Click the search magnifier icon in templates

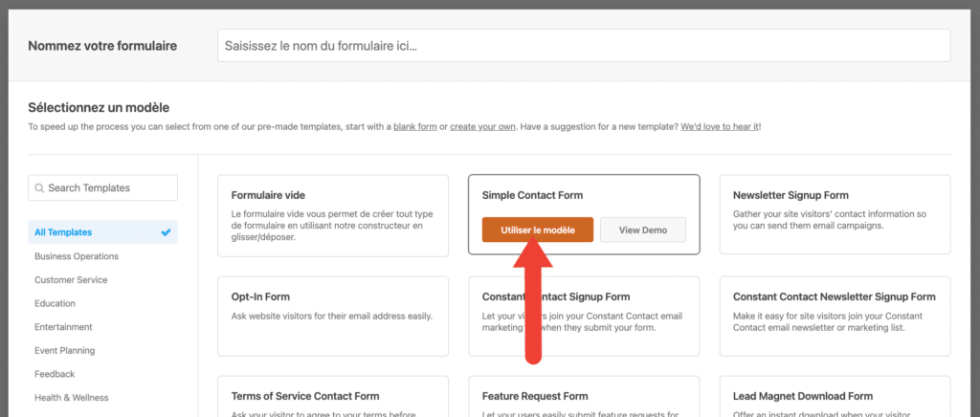pos(39,187)
